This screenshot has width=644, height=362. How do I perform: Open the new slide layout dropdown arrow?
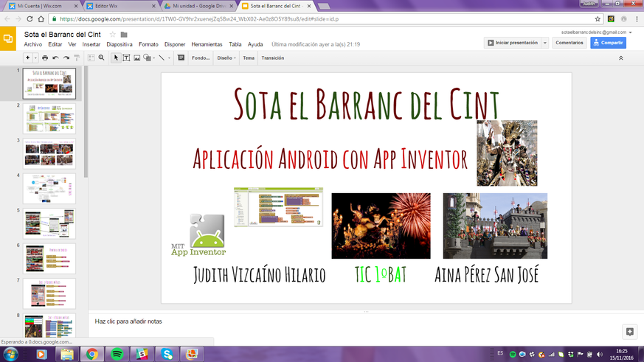coord(35,58)
